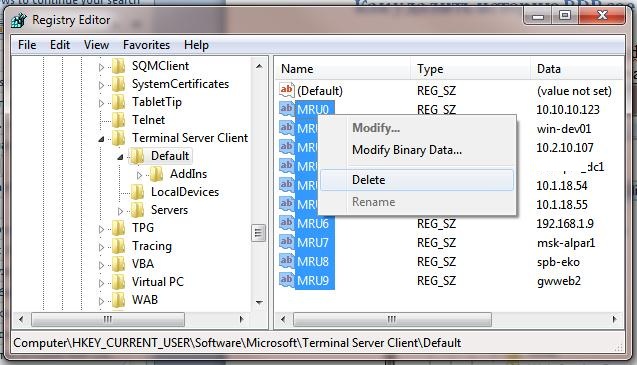637x365 pixels.
Task: Select the LocalDevices folder icon
Action: (138, 192)
